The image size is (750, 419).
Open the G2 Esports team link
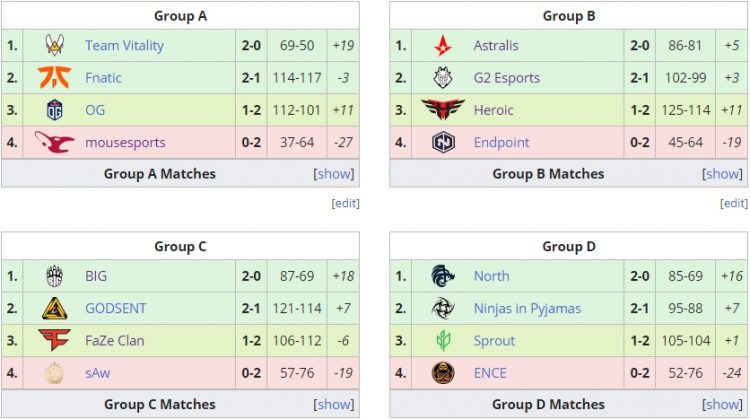click(x=507, y=78)
